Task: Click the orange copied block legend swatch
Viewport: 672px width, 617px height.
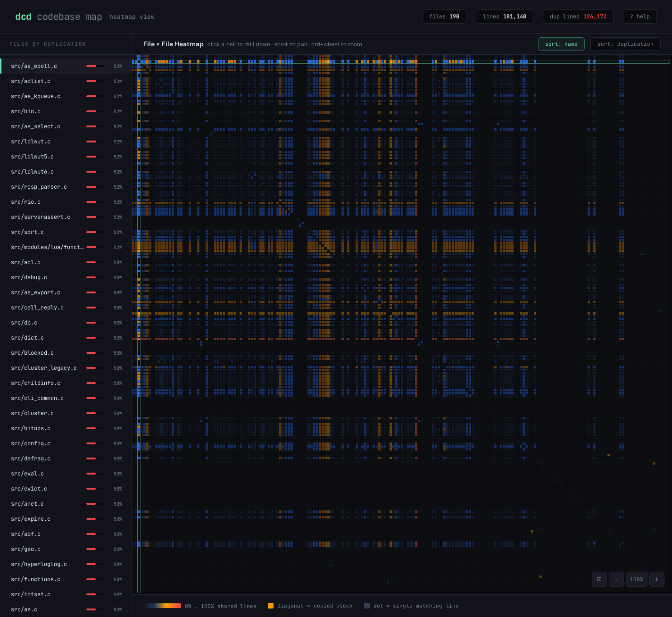Action: 271,606
